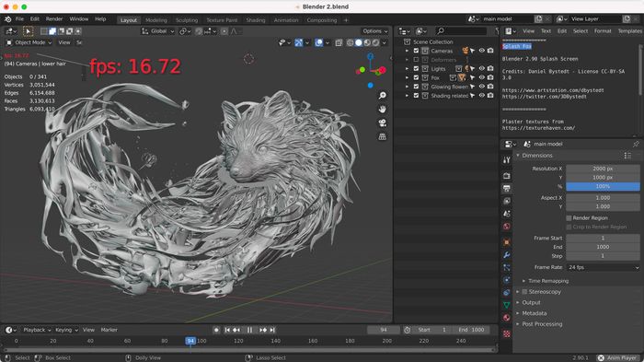Open Dimensions presets list icon
This screenshot has width=644, height=362.
point(627,156)
